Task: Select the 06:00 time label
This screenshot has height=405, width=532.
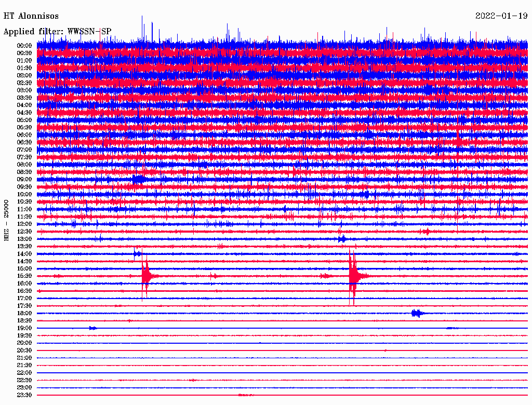Action: point(24,134)
